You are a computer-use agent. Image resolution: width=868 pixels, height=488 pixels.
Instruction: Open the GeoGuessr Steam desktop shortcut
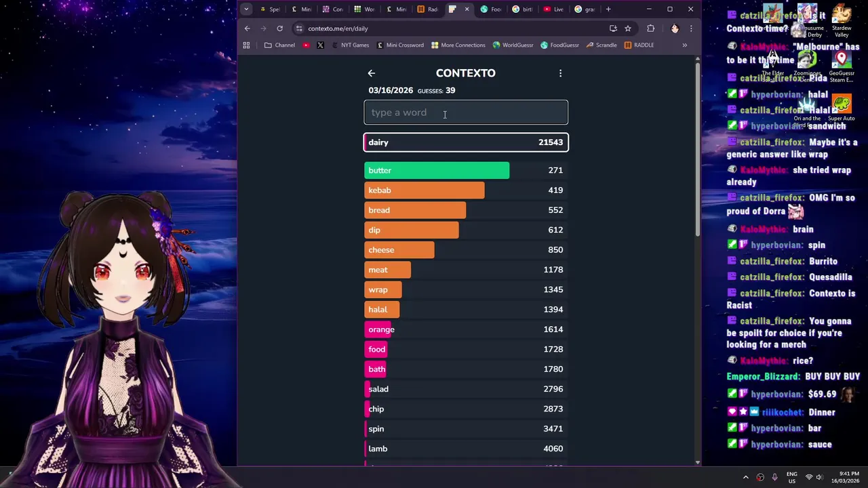[842, 66]
